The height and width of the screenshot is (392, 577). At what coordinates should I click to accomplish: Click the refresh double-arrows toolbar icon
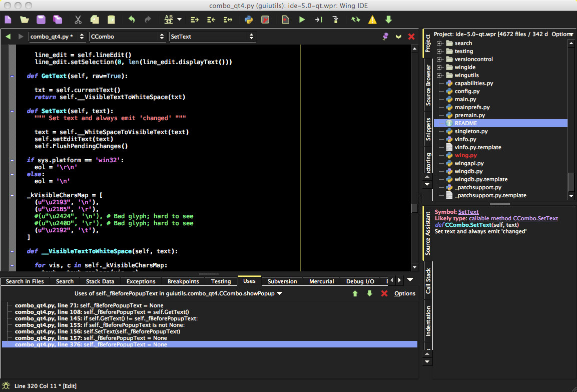(x=355, y=19)
